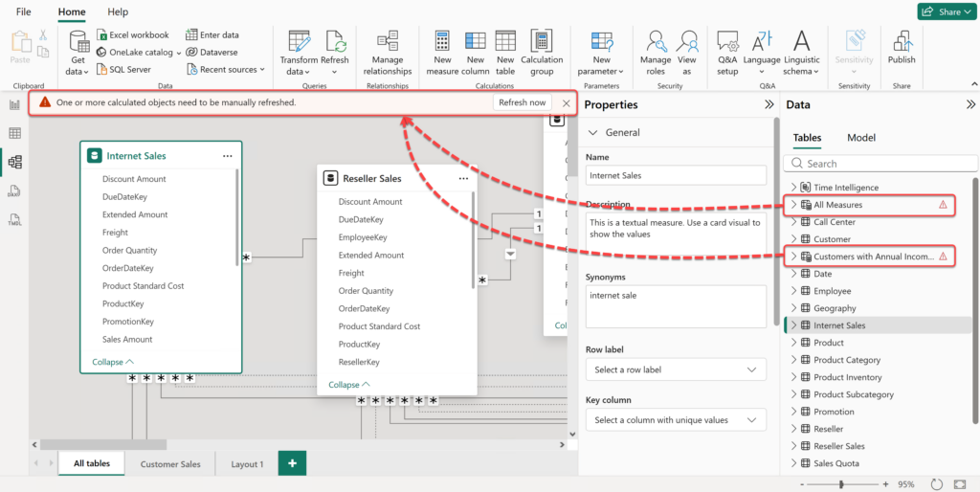The width and height of the screenshot is (980, 492).
Task: Click the Share button
Action: 948,11
